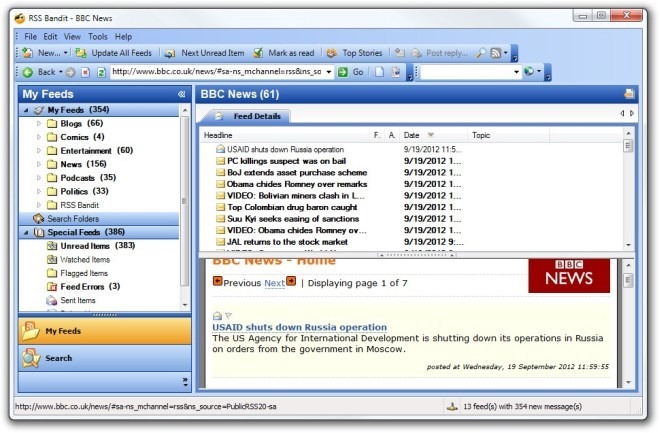The height and width of the screenshot is (433, 660).
Task: Open the File menu
Action: (30, 37)
